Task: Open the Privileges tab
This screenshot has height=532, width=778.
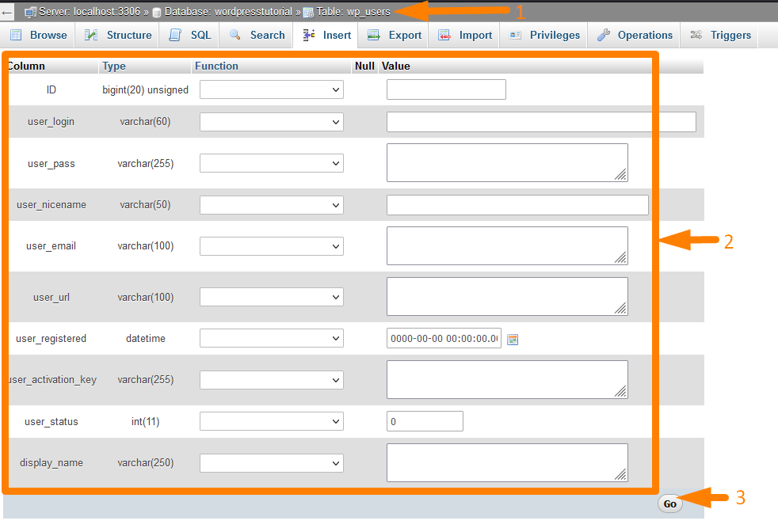Action: [544, 35]
